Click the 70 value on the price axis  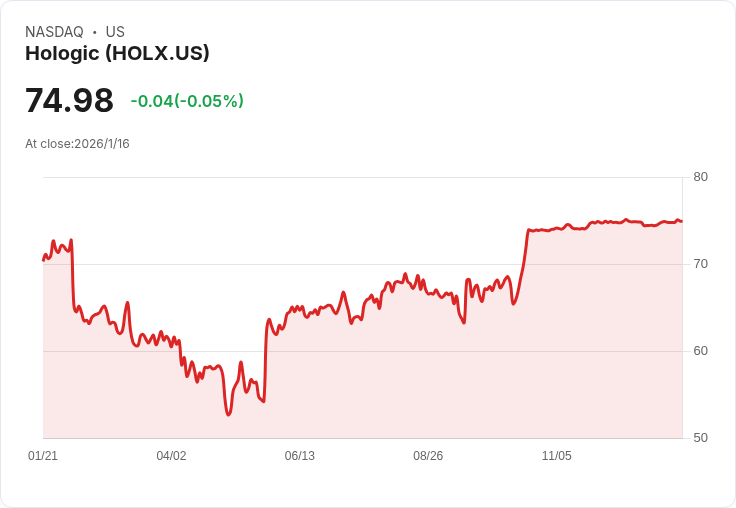(700, 264)
